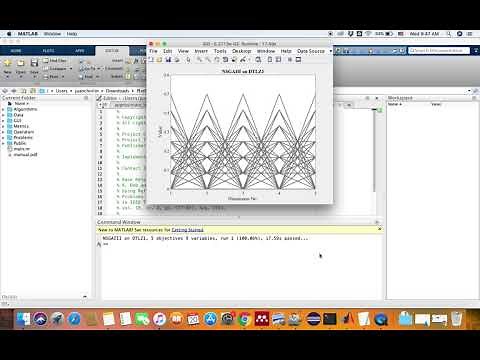
Task: Open the Help menu in the figure window
Action: coord(286,51)
